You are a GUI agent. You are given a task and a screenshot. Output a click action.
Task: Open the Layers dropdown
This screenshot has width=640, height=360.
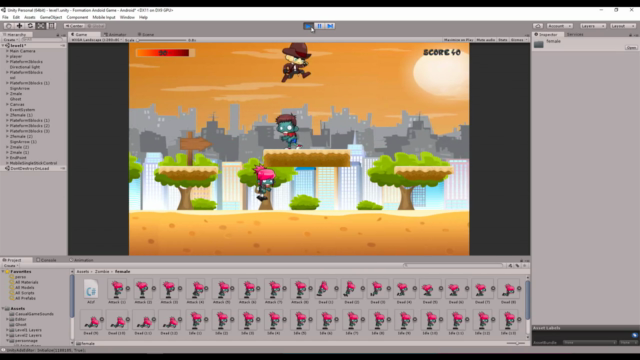[x=593, y=26]
